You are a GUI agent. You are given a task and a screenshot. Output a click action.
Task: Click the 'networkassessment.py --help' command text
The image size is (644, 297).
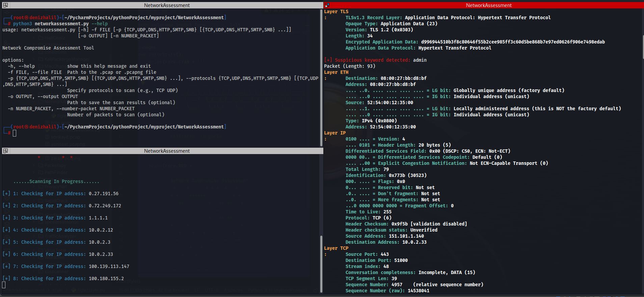click(71, 24)
